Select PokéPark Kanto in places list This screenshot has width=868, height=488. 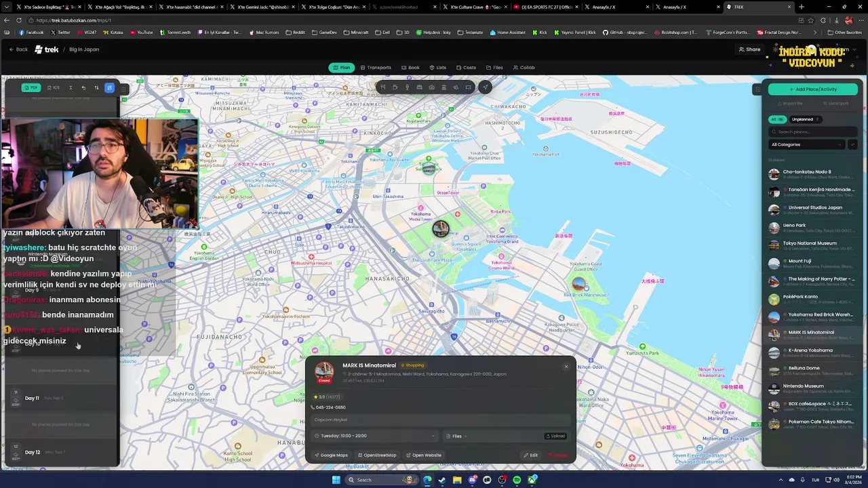coord(812,299)
